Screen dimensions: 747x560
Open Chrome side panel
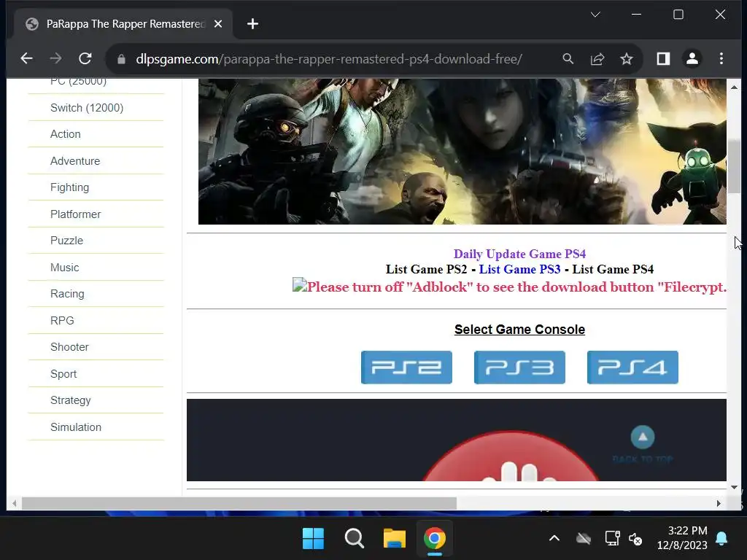click(663, 58)
